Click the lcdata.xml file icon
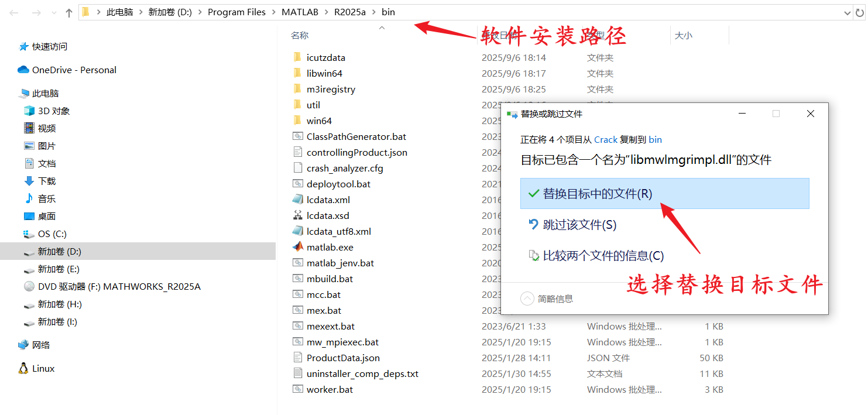868x415 pixels. tap(297, 200)
